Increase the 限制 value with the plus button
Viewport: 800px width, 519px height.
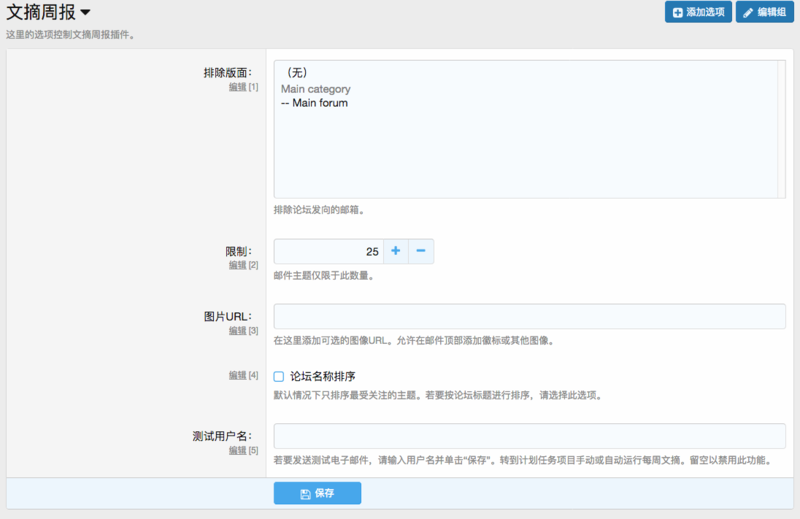[396, 251]
